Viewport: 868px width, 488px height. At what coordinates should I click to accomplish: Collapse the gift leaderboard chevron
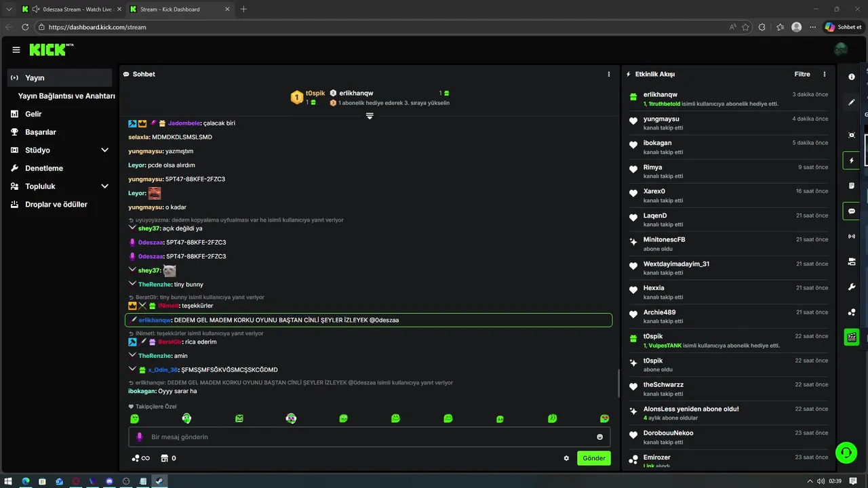[370, 116]
